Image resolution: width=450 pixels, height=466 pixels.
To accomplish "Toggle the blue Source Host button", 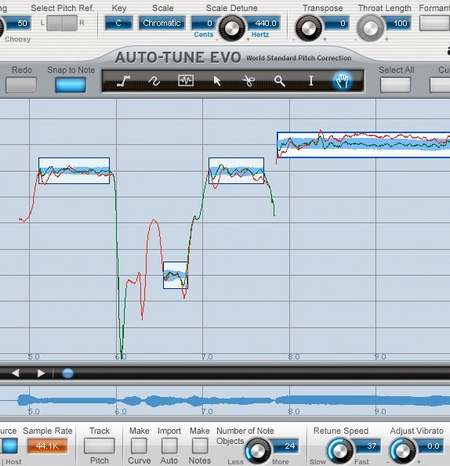I will tap(9, 446).
